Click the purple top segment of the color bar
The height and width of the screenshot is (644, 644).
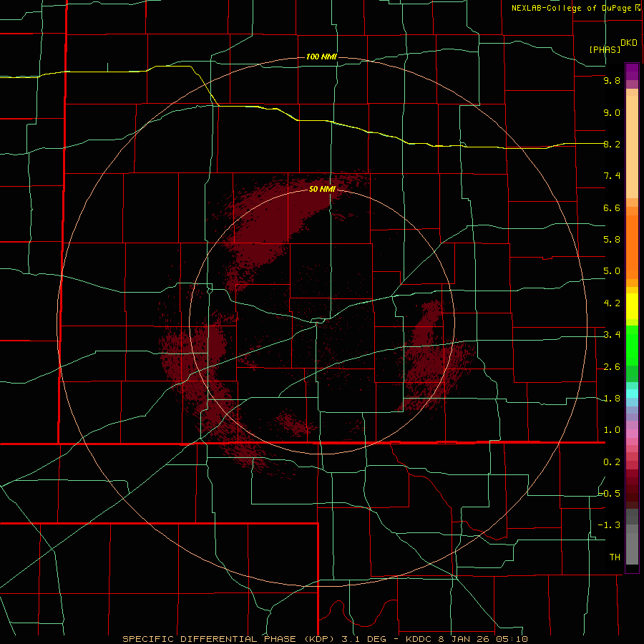pos(632,72)
